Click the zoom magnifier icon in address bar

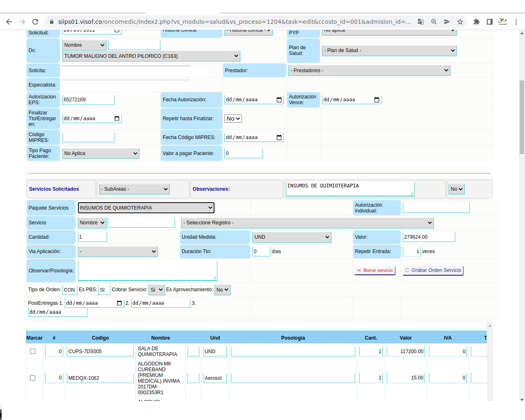point(434,22)
